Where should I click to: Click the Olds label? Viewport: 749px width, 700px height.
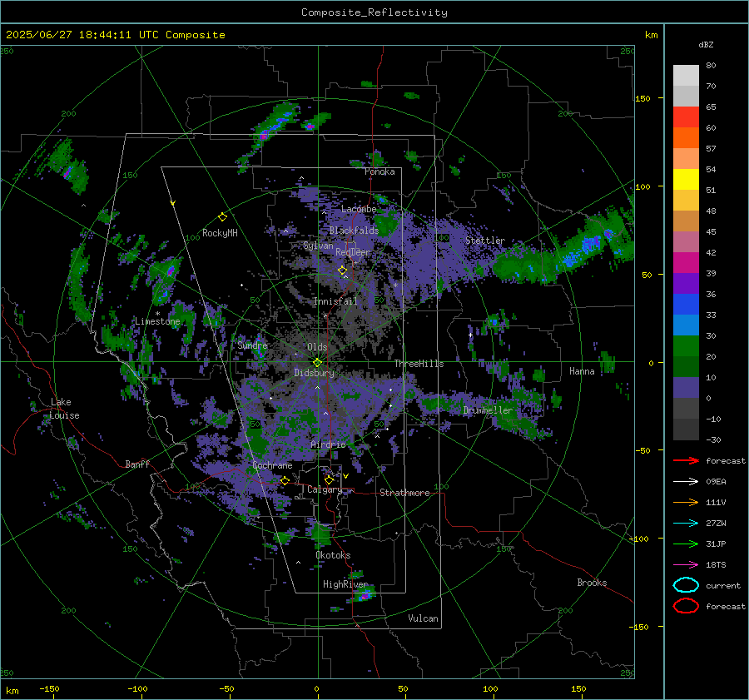[x=317, y=347]
